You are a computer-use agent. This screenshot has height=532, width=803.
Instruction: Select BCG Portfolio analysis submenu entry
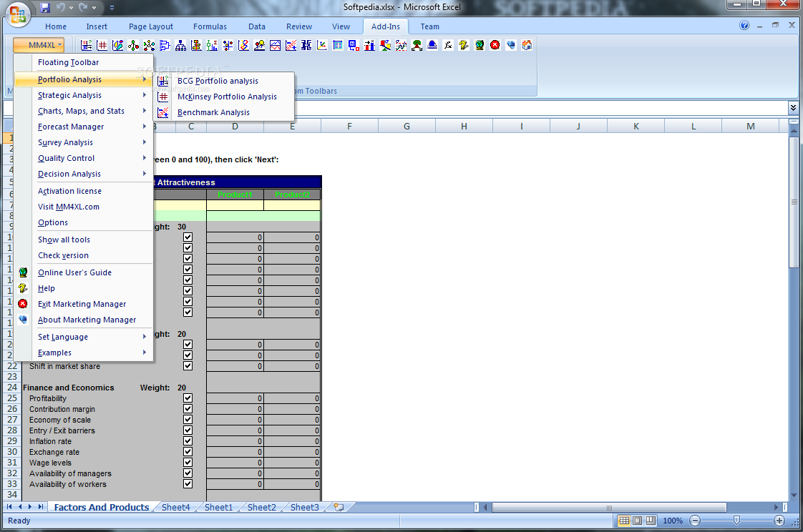224,81
